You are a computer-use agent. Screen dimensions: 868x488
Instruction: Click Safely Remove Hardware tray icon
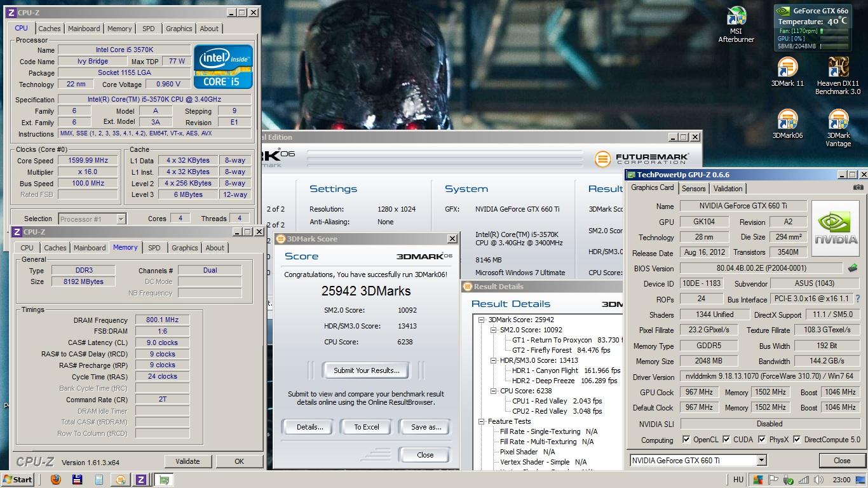click(x=789, y=480)
